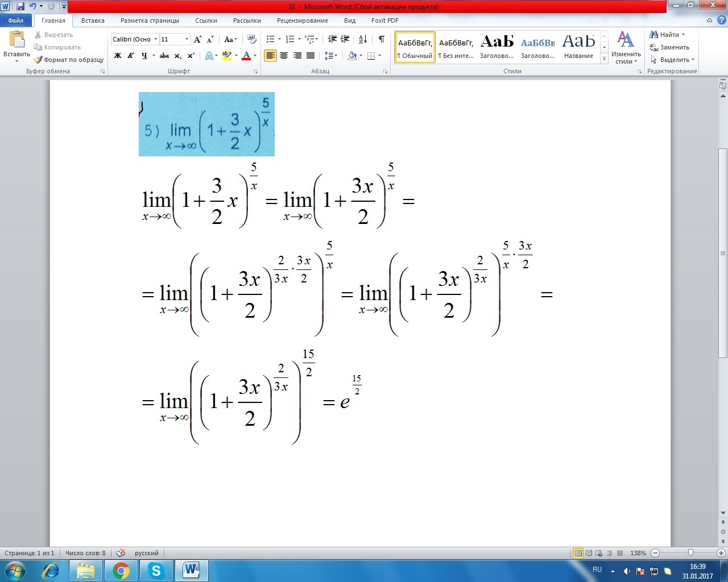Justify text alignment

coord(311,56)
